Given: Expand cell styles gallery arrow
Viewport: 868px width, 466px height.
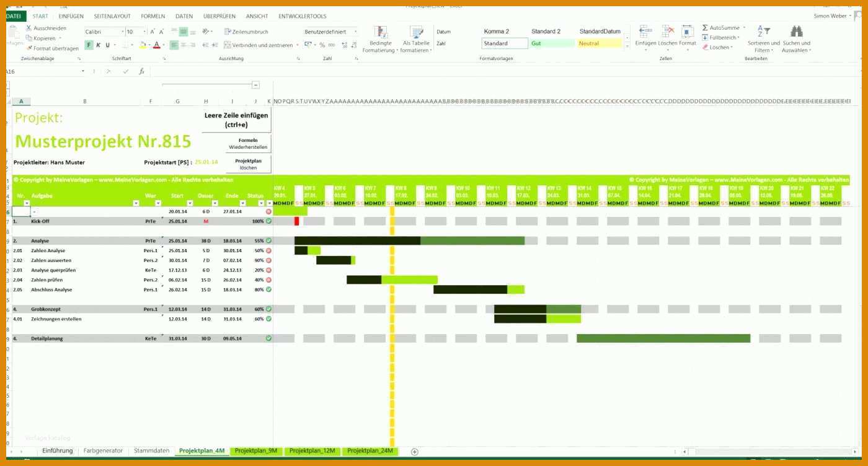Looking at the screenshot, I should pyautogui.click(x=627, y=46).
